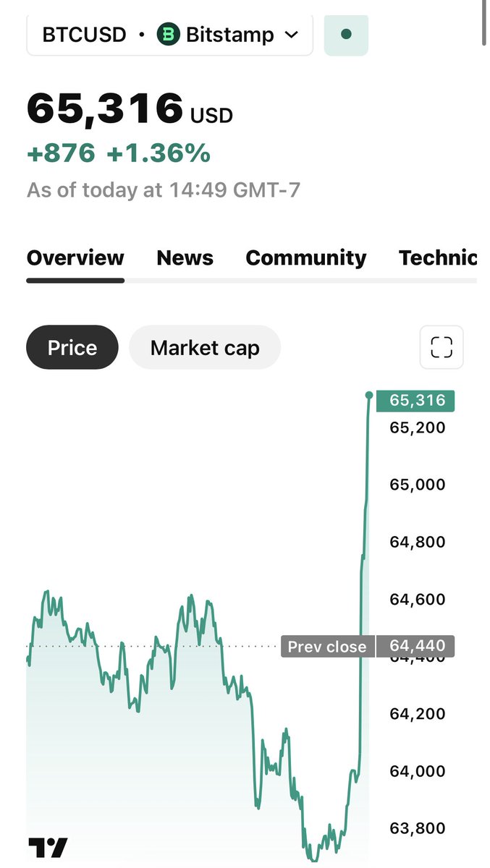Click the 65,316 current price tag on axis
The width and height of the screenshot is (490, 868).
(415, 400)
